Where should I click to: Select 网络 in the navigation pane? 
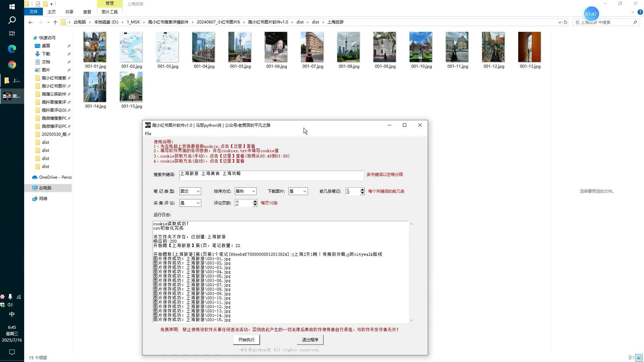click(43, 198)
